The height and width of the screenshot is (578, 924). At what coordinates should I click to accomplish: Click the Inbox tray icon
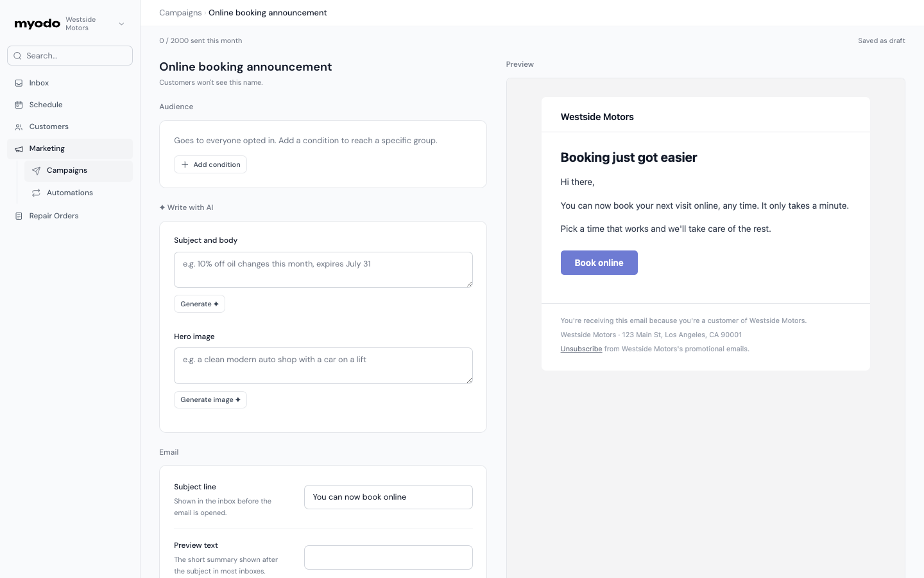19,83
